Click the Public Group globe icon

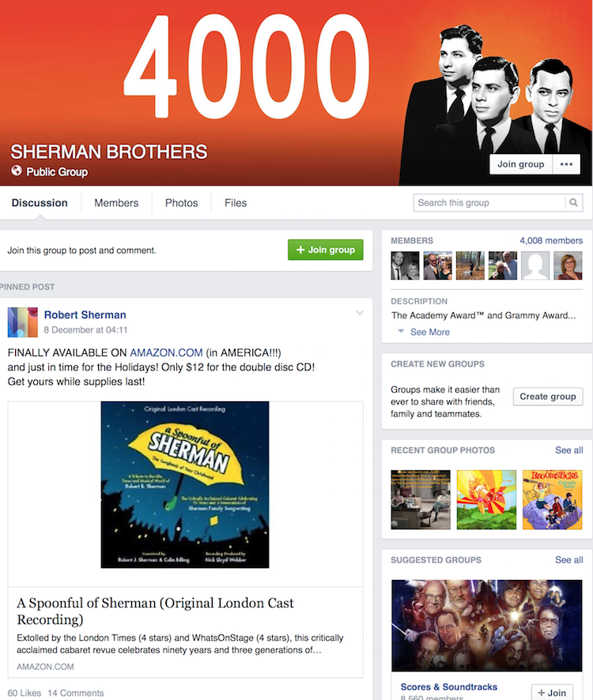click(17, 171)
